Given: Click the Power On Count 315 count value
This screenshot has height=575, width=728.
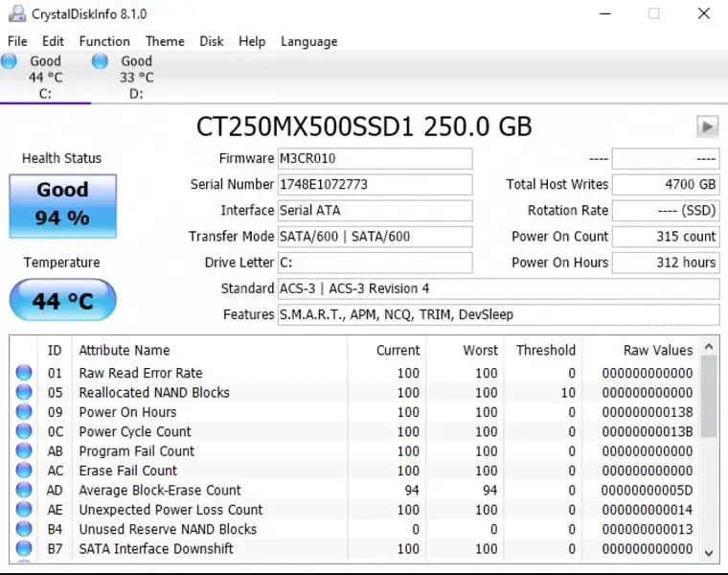Looking at the screenshot, I should [666, 237].
